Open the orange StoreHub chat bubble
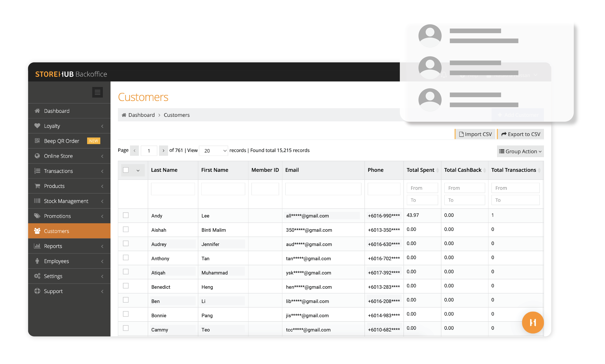 pyautogui.click(x=533, y=322)
